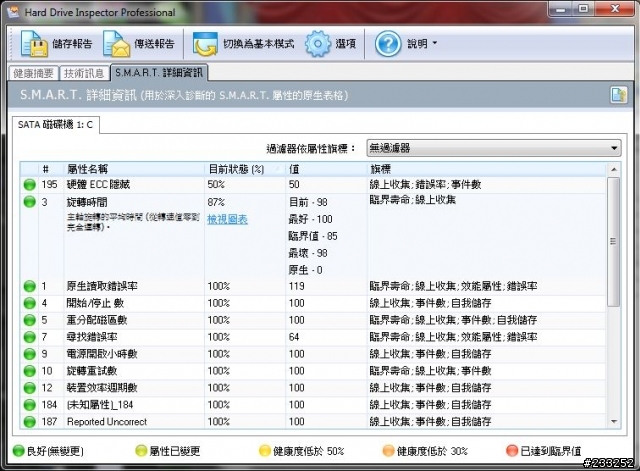Click green status icon for 裝置效率週期數
Screen dimensions: 640x471
[x=29, y=388]
